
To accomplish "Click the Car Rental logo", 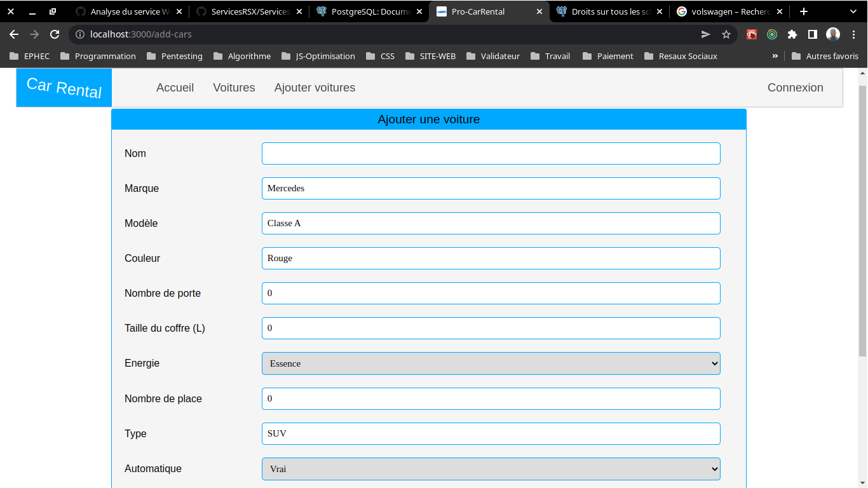I will [64, 87].
